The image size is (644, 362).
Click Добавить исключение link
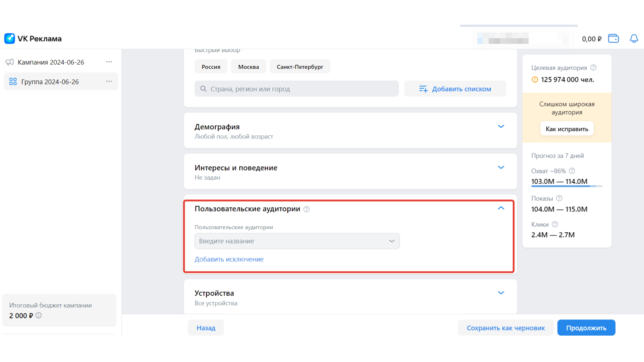(x=229, y=259)
